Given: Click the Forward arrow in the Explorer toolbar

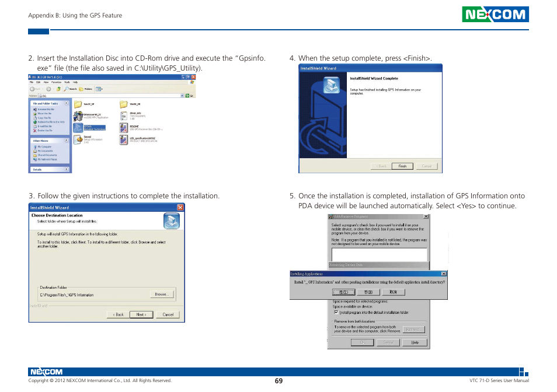Looking at the screenshot, I should tap(48, 89).
